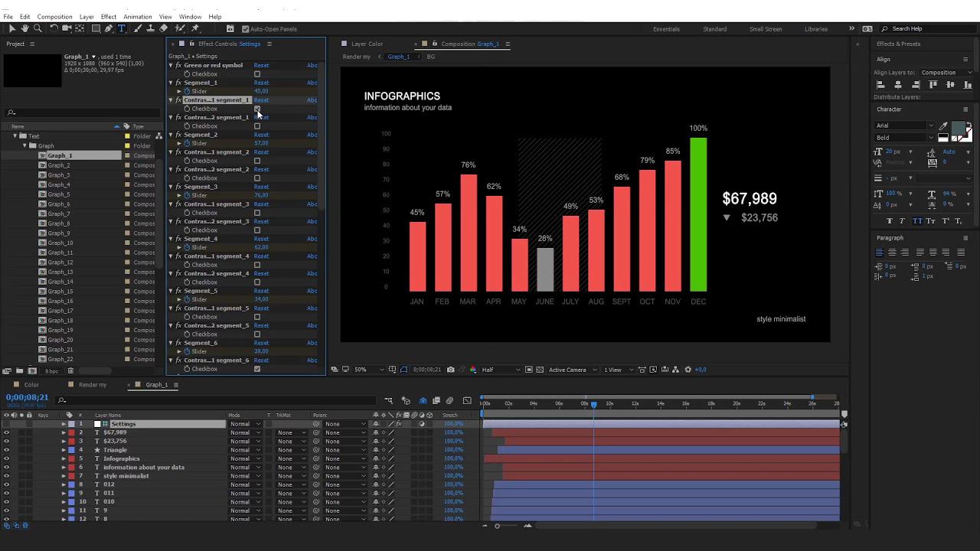The width and height of the screenshot is (980, 551).
Task: Select the Selection arrow tool
Action: [12, 28]
